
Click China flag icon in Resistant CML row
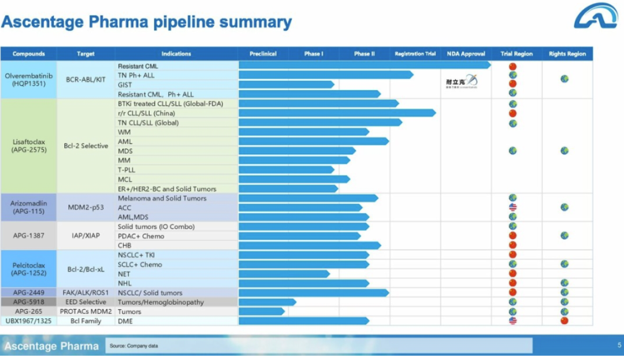512,66
